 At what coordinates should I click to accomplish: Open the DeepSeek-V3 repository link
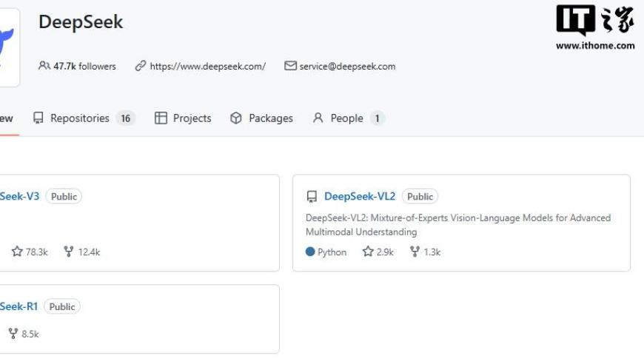tap(20, 196)
